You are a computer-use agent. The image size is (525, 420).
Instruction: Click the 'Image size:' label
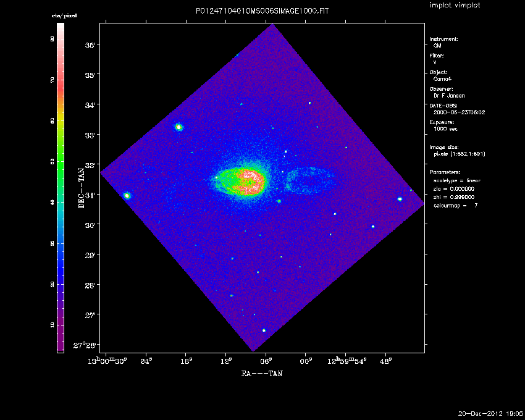pyautogui.click(x=444, y=148)
